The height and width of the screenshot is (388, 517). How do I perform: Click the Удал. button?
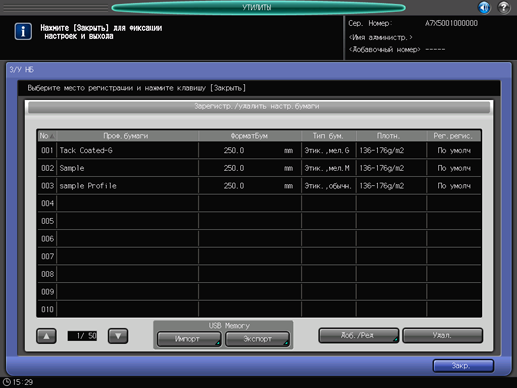coord(443,335)
